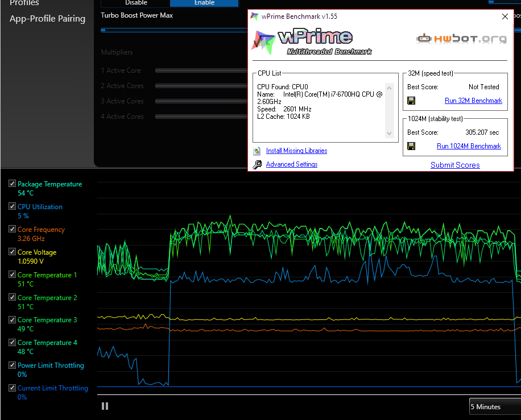Open the 5 Minutes time range dropdown
Image resolution: width=521 pixels, height=420 pixels.
(495, 406)
